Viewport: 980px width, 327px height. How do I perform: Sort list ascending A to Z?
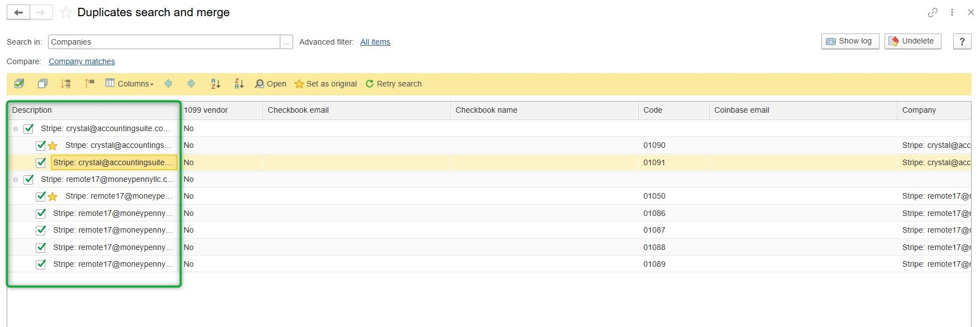point(216,84)
